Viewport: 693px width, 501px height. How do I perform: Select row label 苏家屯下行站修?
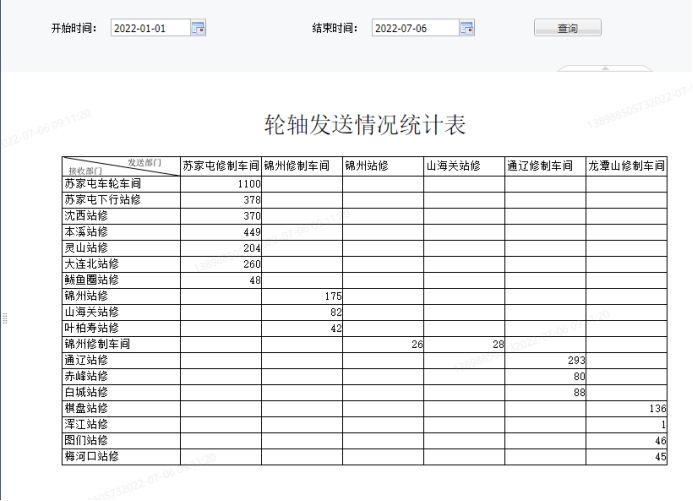121,200
